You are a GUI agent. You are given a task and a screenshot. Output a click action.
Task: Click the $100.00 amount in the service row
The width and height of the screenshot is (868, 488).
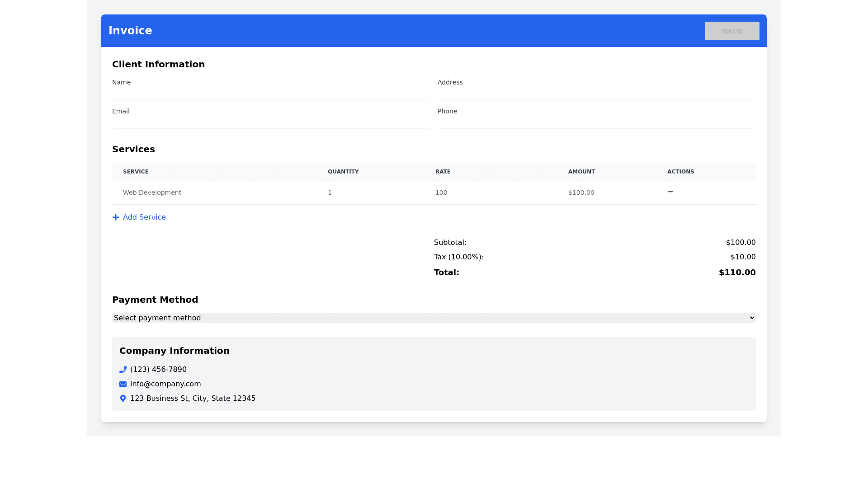click(581, 192)
